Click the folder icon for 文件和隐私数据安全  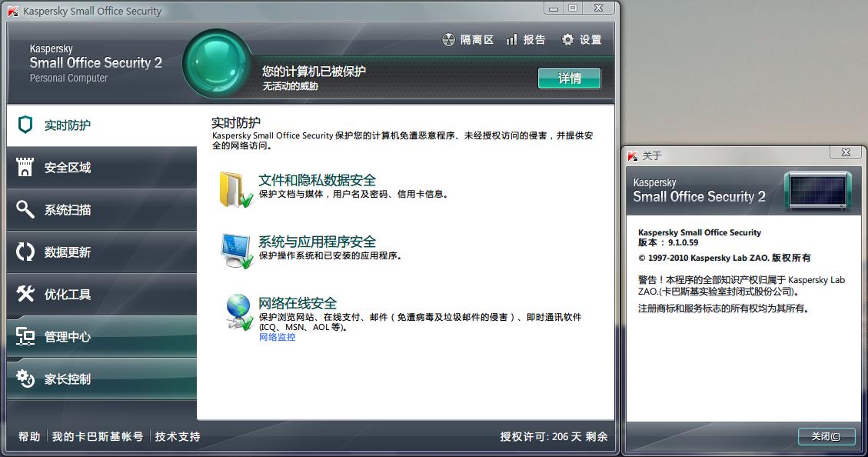[236, 189]
